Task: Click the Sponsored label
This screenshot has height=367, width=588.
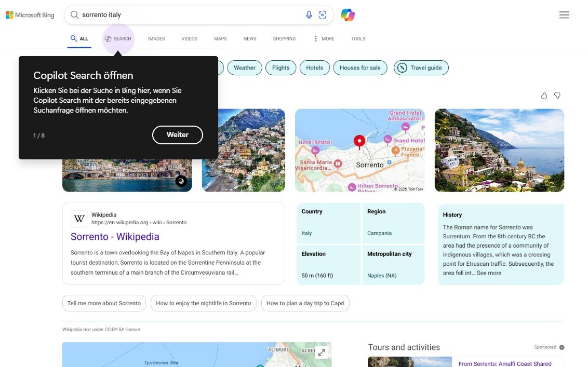Action: pyautogui.click(x=545, y=347)
